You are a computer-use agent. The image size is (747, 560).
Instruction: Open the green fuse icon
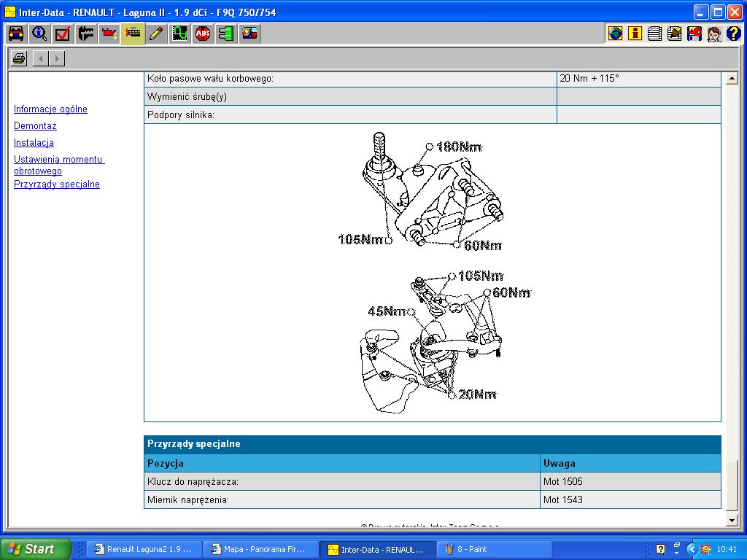tap(226, 34)
